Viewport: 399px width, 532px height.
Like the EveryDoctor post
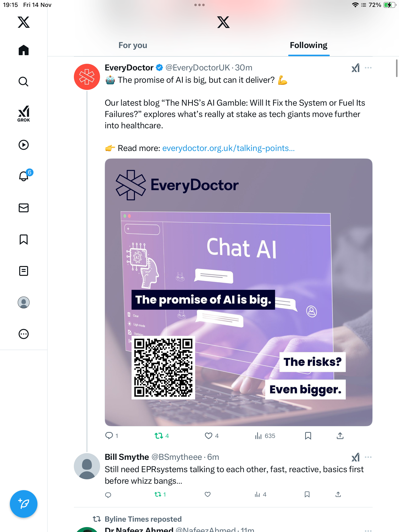[x=209, y=436]
